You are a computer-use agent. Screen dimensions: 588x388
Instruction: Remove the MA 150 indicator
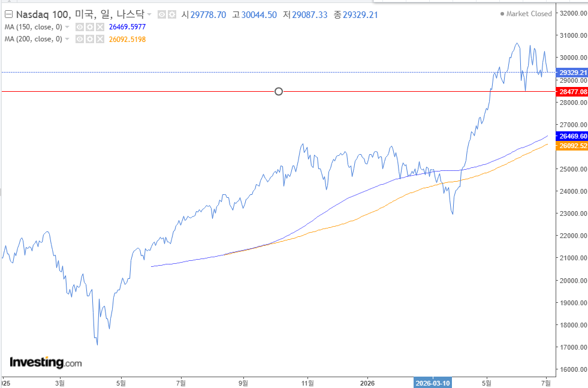(99, 27)
